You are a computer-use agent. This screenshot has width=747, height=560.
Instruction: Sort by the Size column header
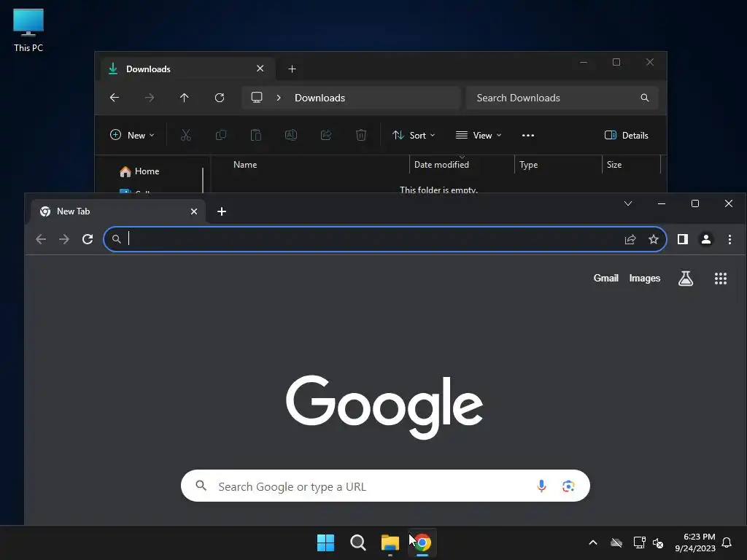[614, 165]
